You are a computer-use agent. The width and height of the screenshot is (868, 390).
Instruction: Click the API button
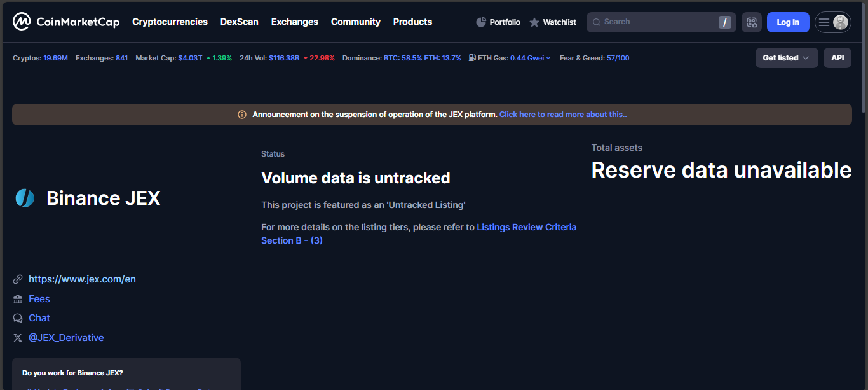click(837, 58)
